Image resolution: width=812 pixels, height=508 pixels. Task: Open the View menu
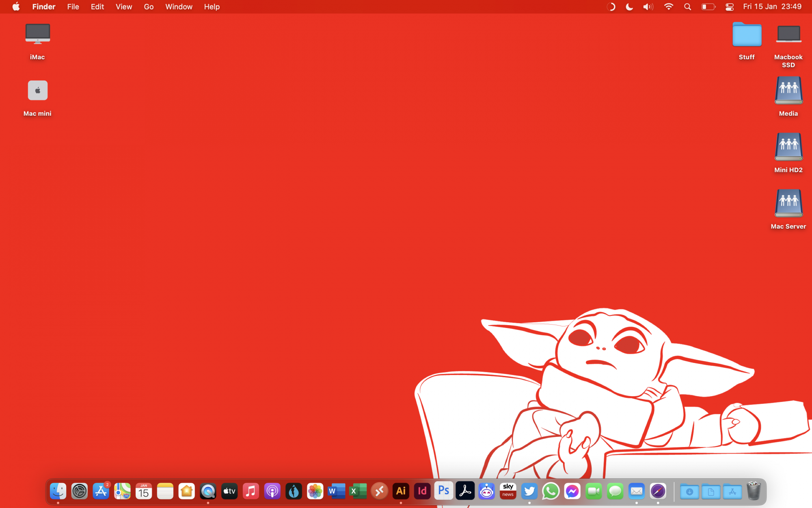[x=124, y=7]
